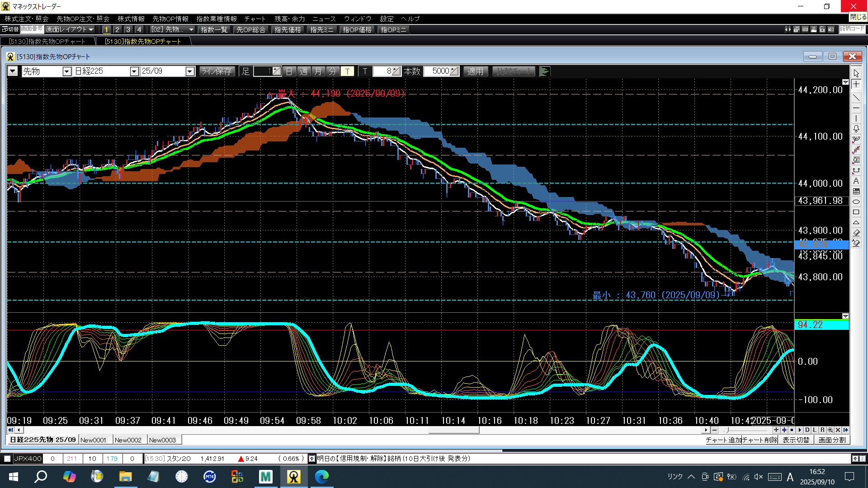The image size is (868, 488).
Task: Click the magnifier zoom icon below the chart
Action: [x=830, y=430]
